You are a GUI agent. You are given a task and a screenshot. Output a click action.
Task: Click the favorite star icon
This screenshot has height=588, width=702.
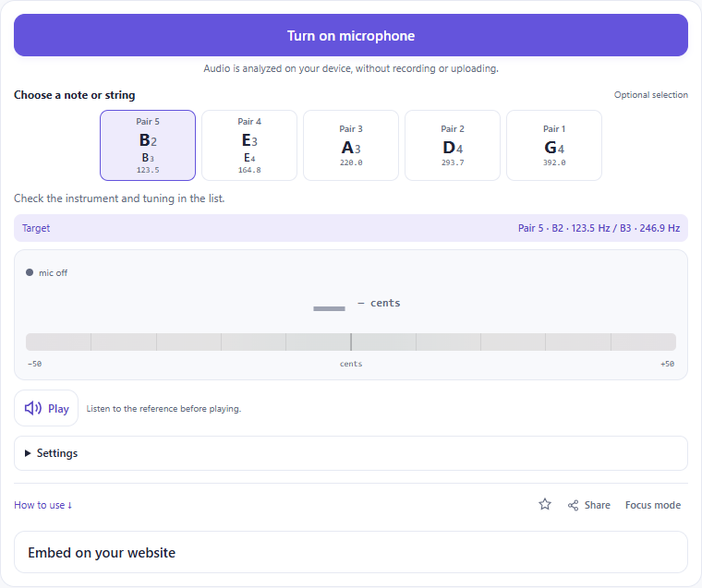[x=545, y=504]
